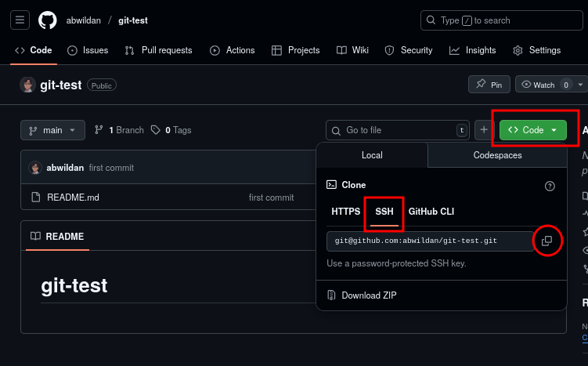Click the 'Use a password-protected SSH key.' text
588x366 pixels.
(396, 263)
